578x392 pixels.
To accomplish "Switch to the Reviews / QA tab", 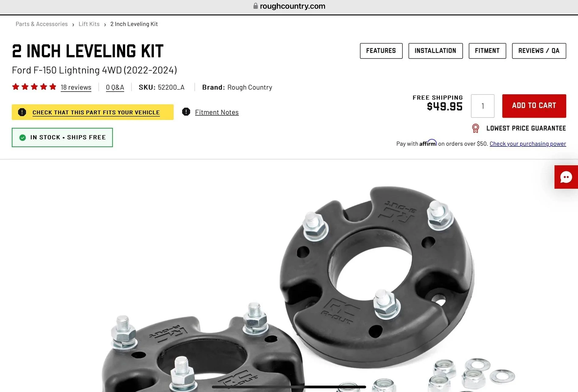I will click(539, 51).
